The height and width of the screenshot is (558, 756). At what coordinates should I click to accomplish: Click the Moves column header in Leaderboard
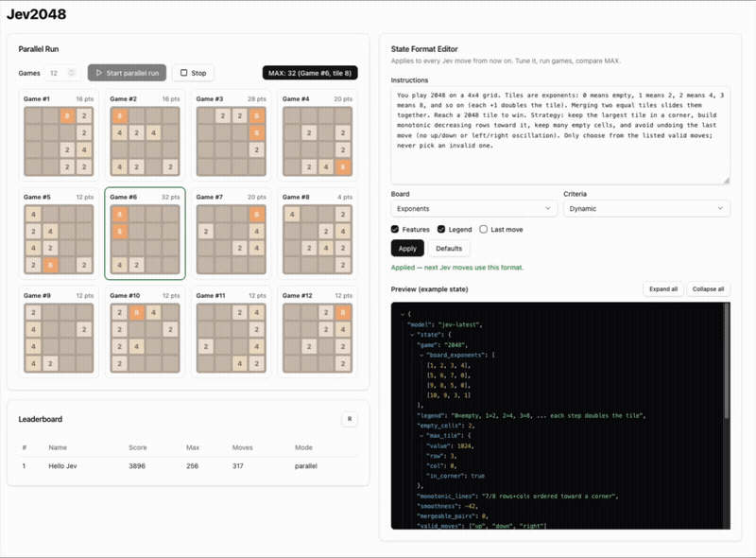coord(243,447)
